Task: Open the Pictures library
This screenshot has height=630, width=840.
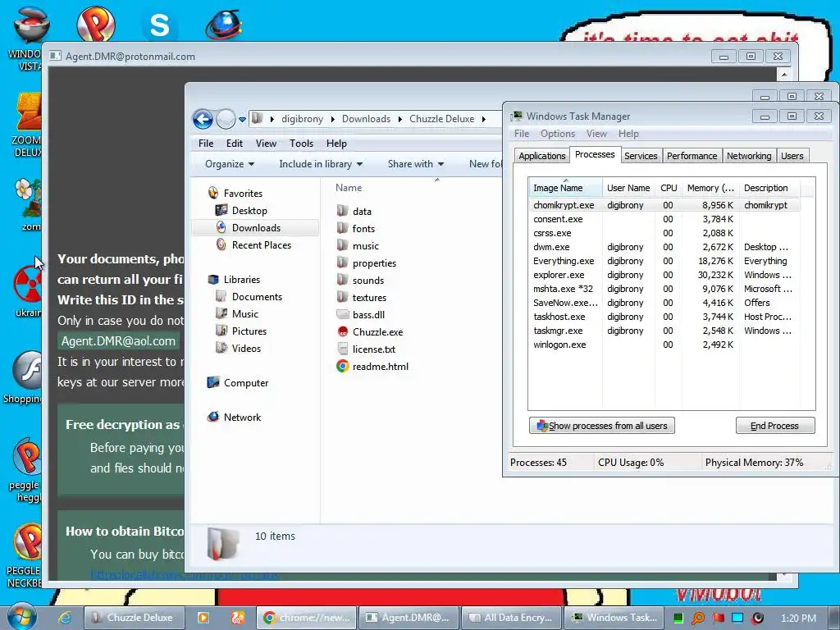Action: pos(249,331)
